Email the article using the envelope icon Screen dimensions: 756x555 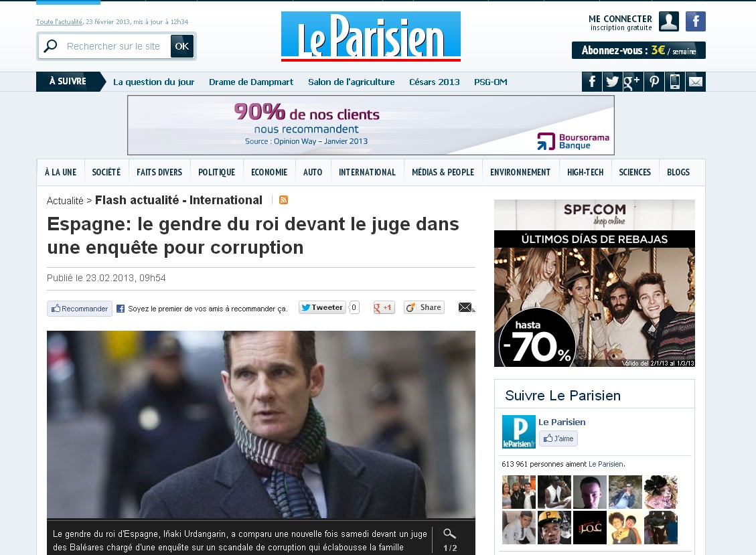coord(466,307)
